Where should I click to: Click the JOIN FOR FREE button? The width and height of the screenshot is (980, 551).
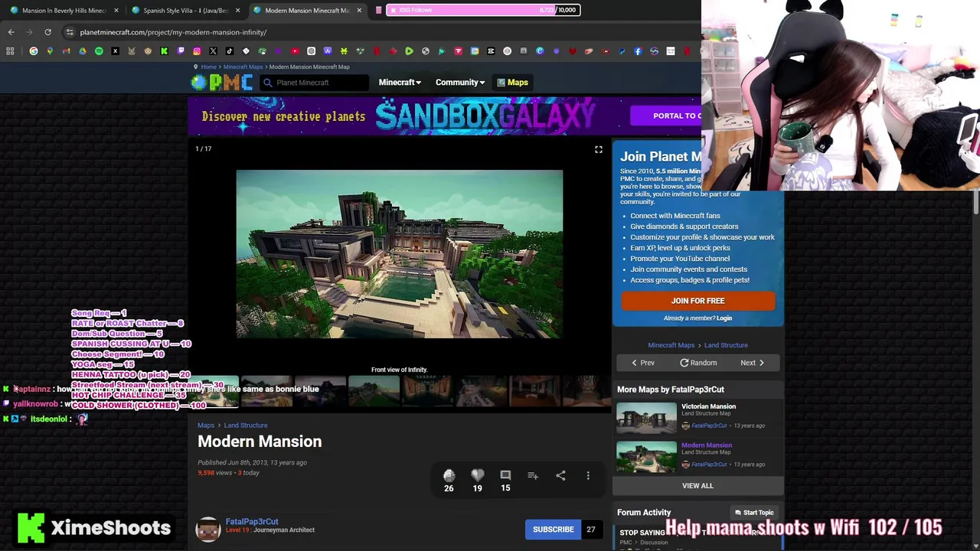click(x=697, y=301)
